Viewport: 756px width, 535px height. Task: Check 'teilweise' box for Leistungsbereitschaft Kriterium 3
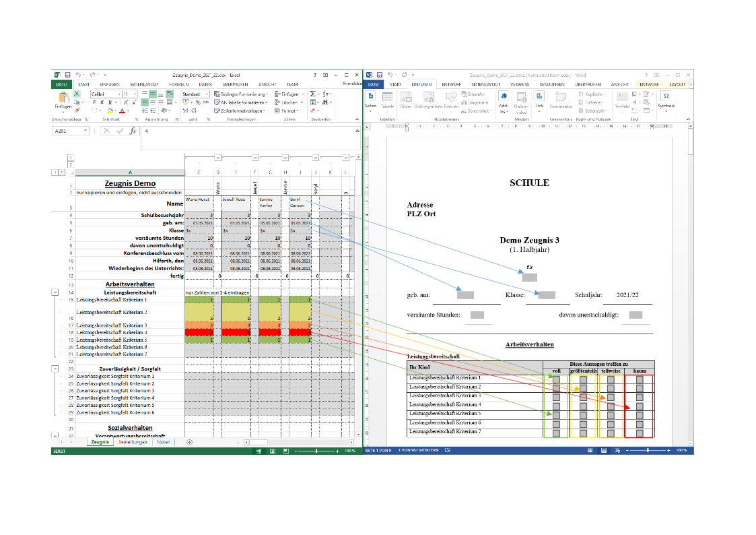tap(611, 398)
